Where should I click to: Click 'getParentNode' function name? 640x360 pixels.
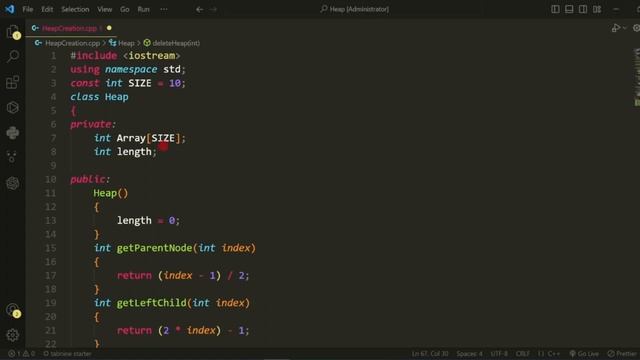click(154, 248)
